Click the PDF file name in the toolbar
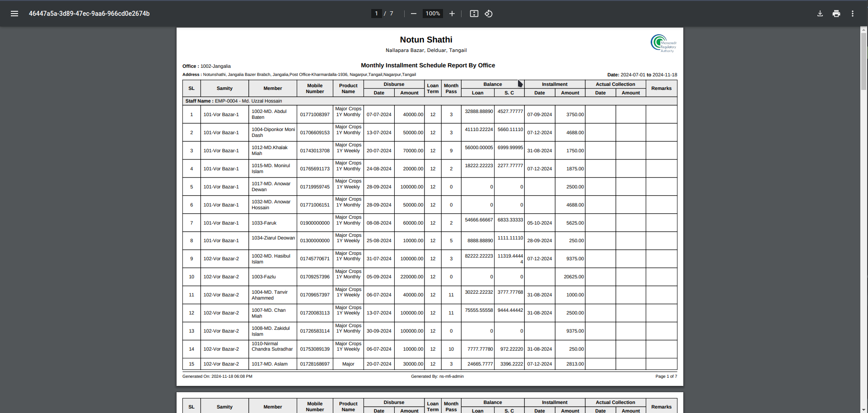The width and height of the screenshot is (868, 413). 89,14
